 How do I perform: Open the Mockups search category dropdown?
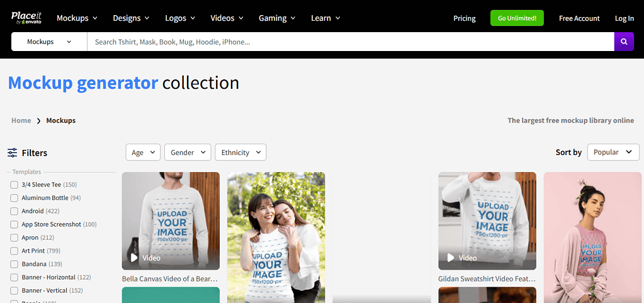49,42
